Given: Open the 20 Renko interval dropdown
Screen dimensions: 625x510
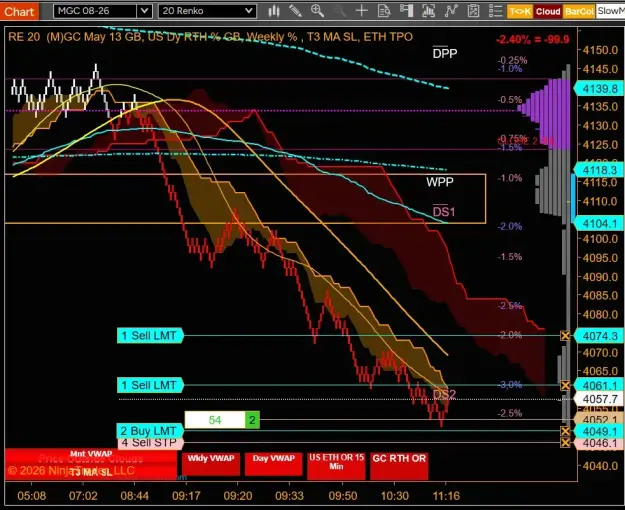Looking at the screenshot, I should [x=207, y=11].
